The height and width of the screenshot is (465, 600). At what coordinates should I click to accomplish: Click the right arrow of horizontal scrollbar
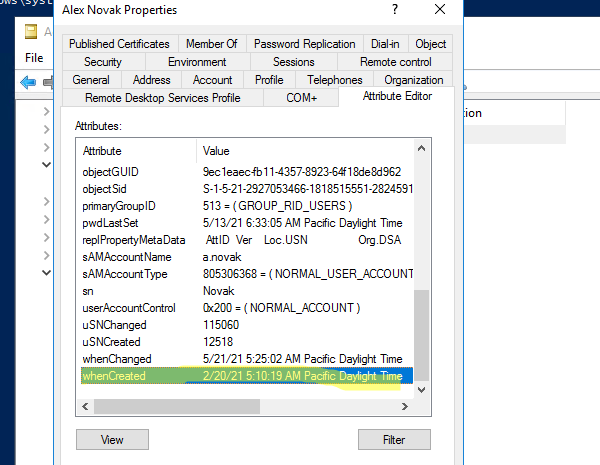tap(405, 406)
